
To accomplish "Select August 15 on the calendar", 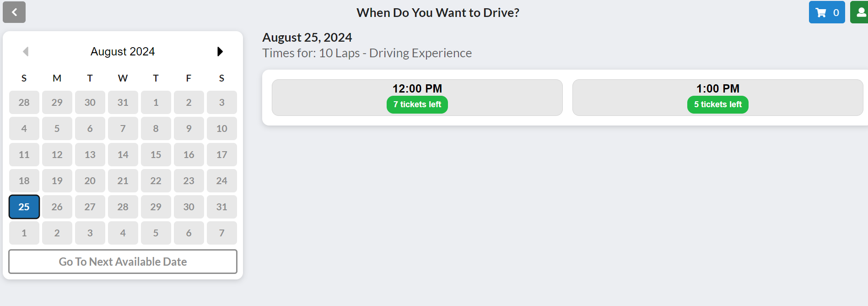I will (156, 154).
